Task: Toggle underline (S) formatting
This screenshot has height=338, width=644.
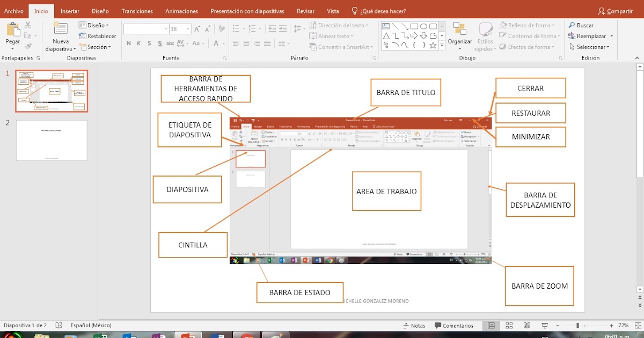Action: click(149, 42)
